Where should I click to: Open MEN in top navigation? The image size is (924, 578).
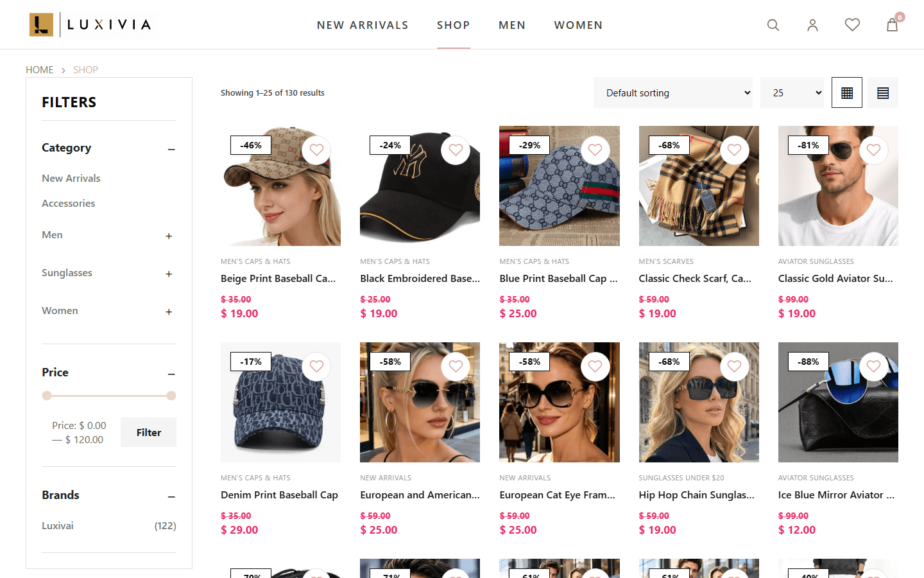point(512,25)
